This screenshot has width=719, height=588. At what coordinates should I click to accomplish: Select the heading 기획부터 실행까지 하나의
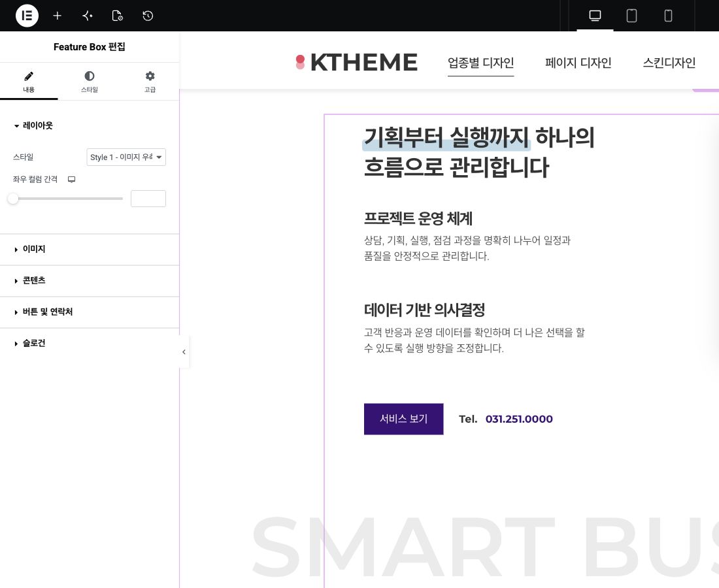(478, 137)
